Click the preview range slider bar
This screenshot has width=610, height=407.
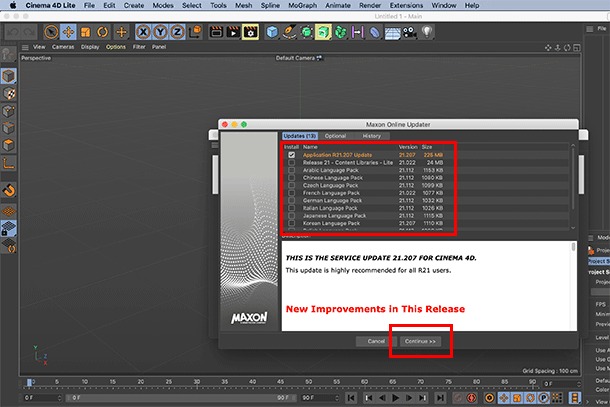[181, 398]
